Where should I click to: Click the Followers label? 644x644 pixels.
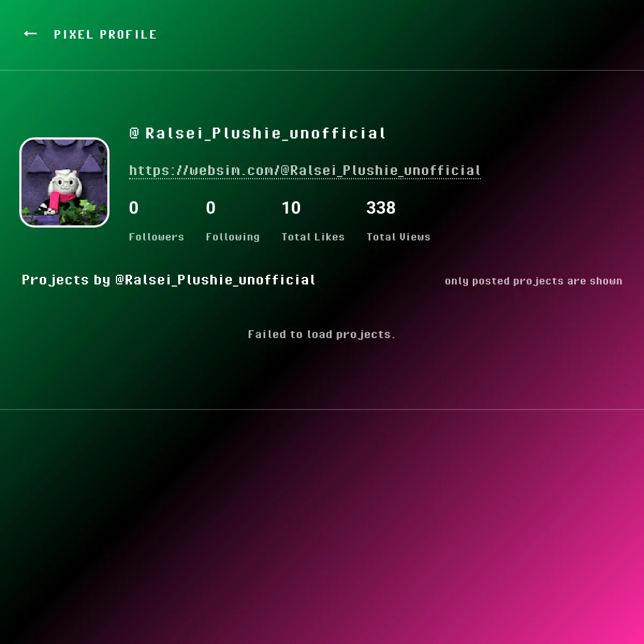click(156, 237)
